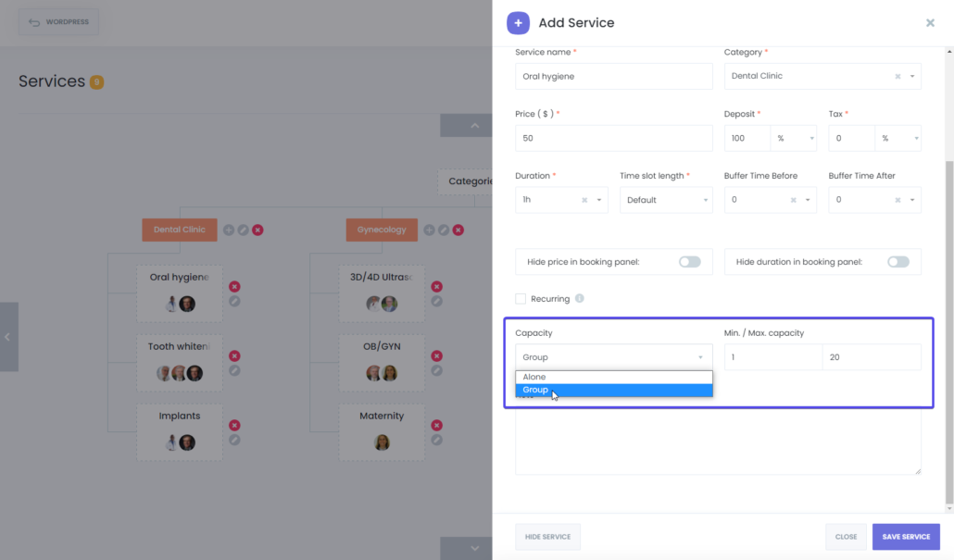Clear the Buffer Time After value

(898, 200)
